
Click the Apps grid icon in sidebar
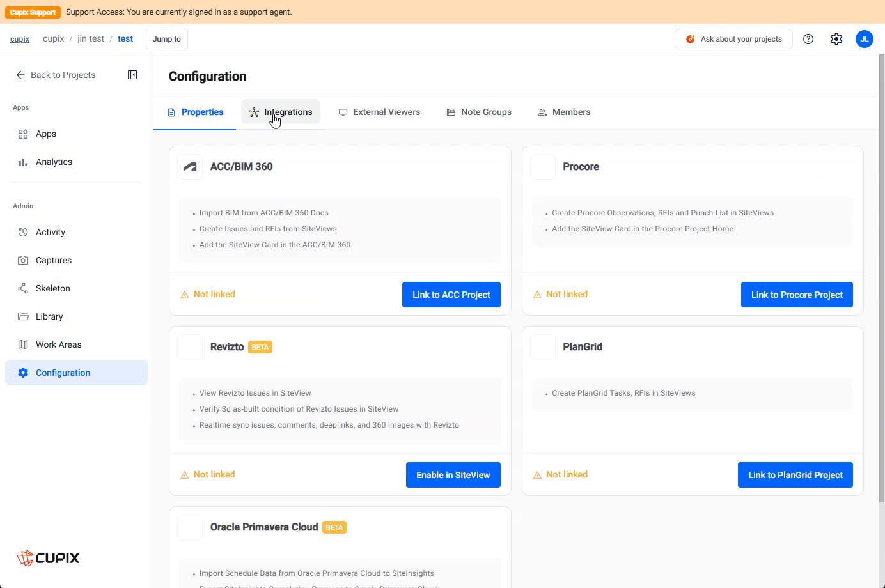pos(23,134)
